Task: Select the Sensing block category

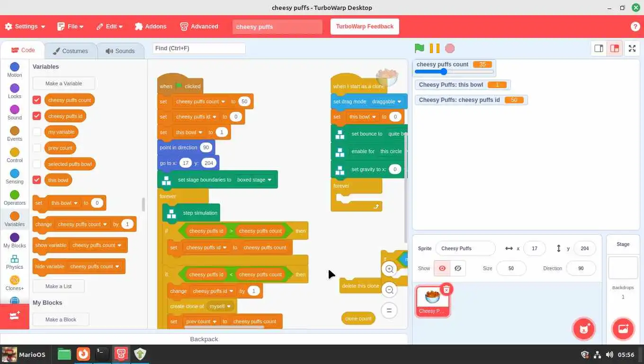Action: click(x=15, y=176)
